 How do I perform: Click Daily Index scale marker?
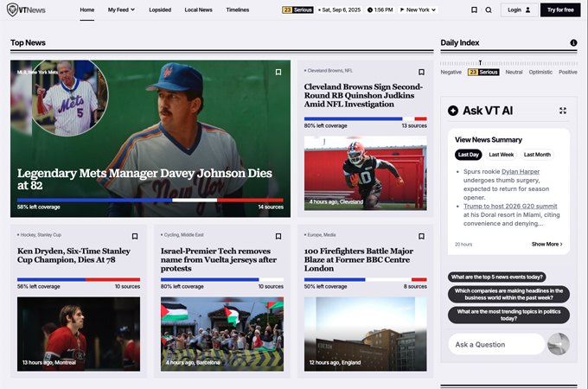[x=480, y=63]
